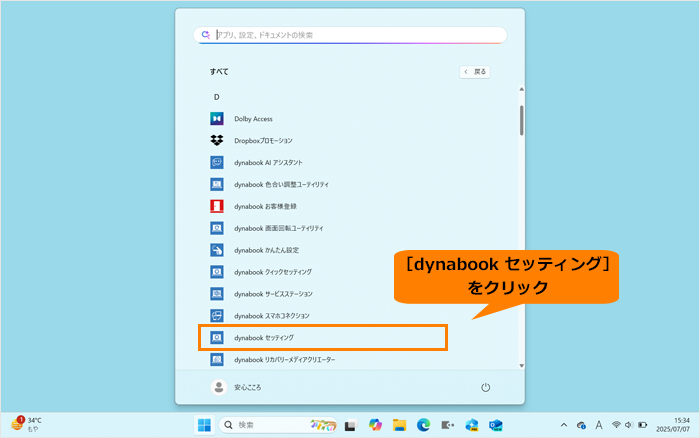700x438 pixels.
Task: Click the power button icon
Action: click(485, 388)
